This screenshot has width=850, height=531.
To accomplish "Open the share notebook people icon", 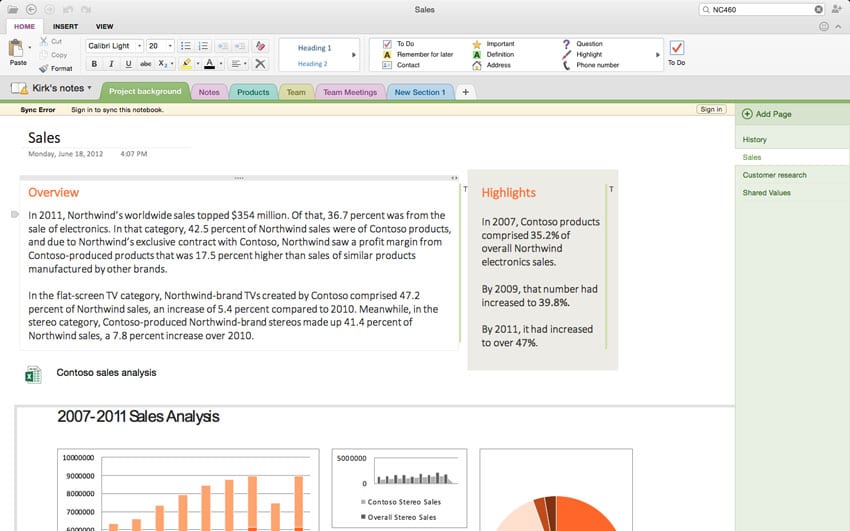I will tap(836, 9).
